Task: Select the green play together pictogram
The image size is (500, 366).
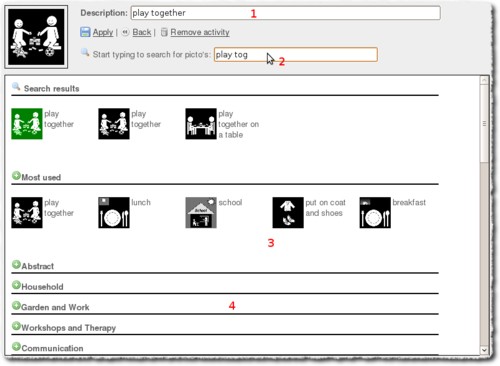Action: 27,124
